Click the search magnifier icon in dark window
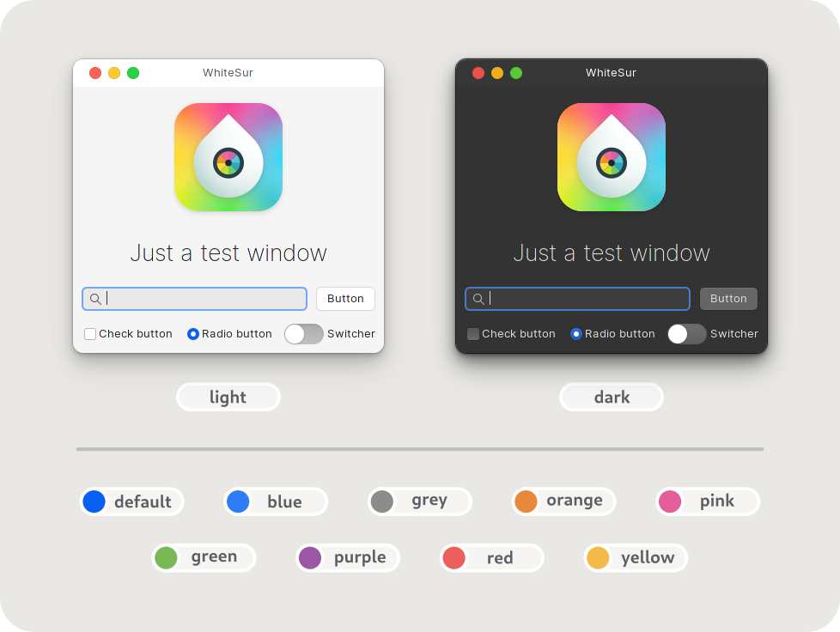840x632 pixels. (x=478, y=299)
